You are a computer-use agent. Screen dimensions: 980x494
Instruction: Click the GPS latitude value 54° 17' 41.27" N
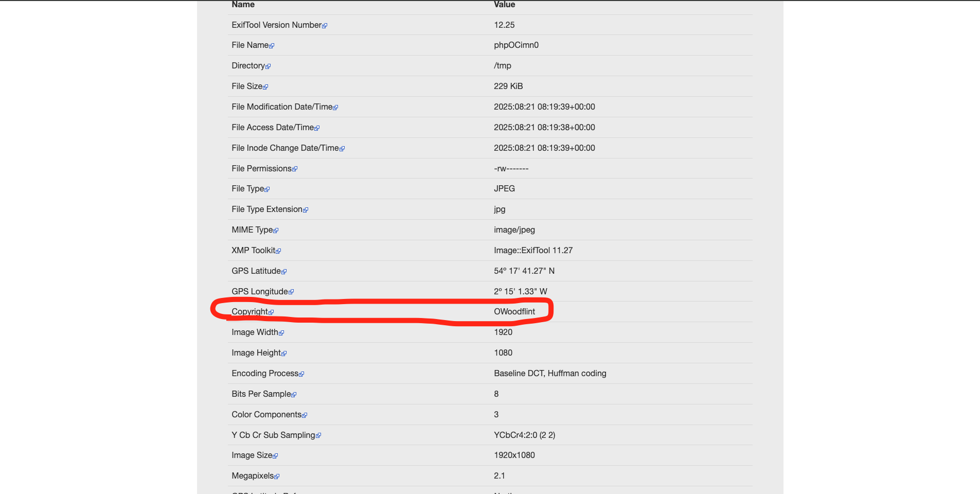524,271
